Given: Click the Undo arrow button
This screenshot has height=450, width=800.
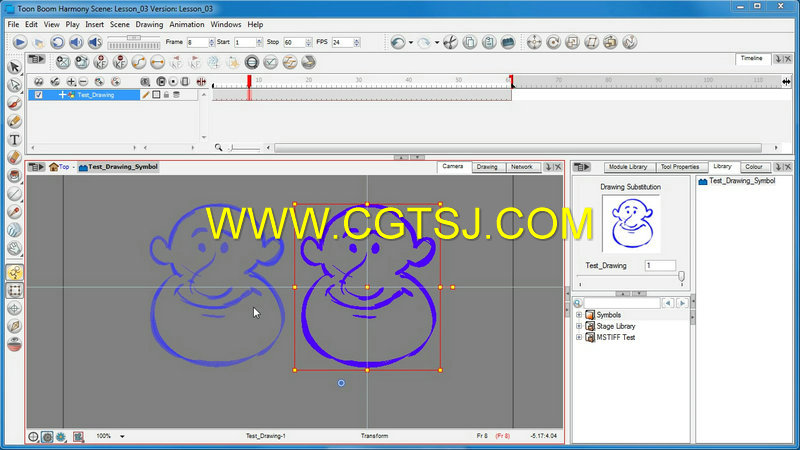Looking at the screenshot, I should (398, 42).
